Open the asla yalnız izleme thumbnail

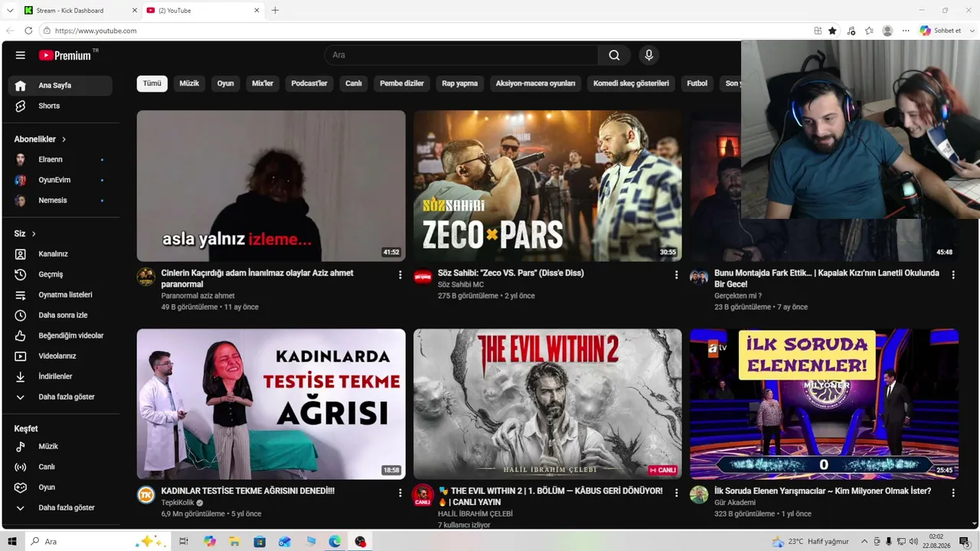coord(271,186)
